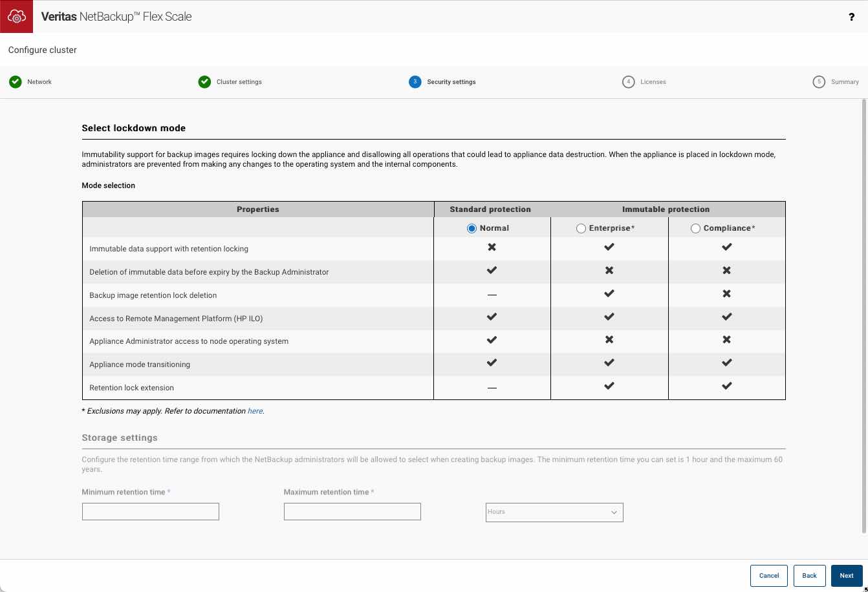Open the help question mark icon
868x592 pixels.
851,17
